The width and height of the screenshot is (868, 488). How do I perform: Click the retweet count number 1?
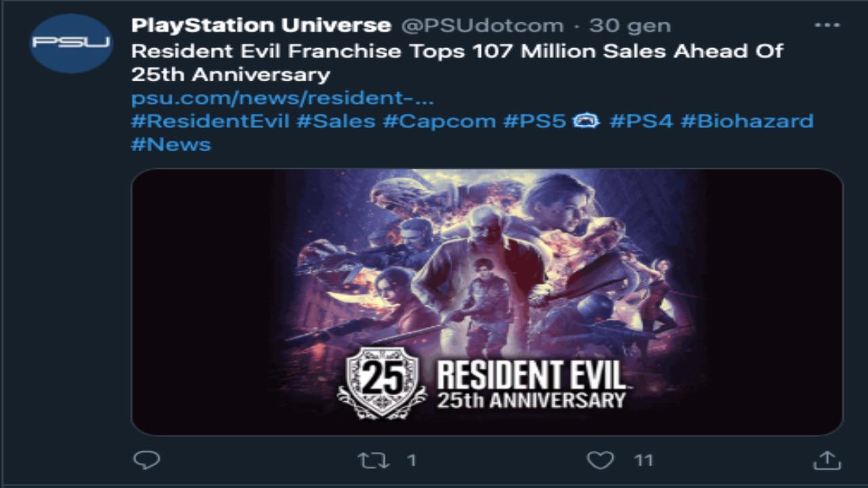tap(411, 461)
